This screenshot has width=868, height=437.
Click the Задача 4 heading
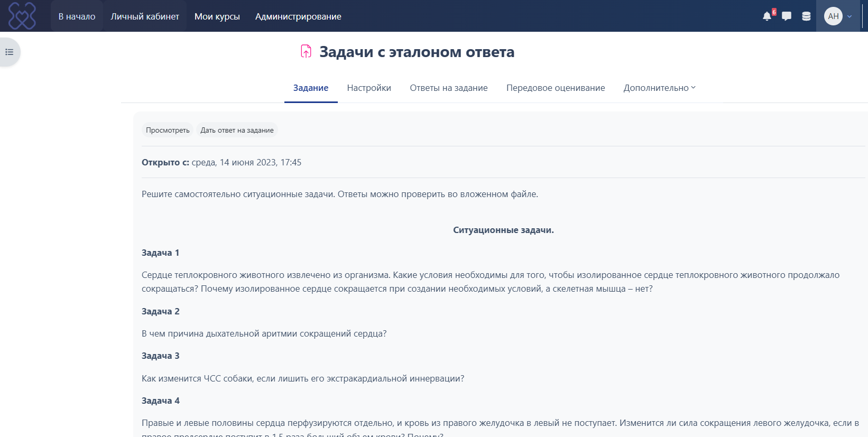click(161, 401)
